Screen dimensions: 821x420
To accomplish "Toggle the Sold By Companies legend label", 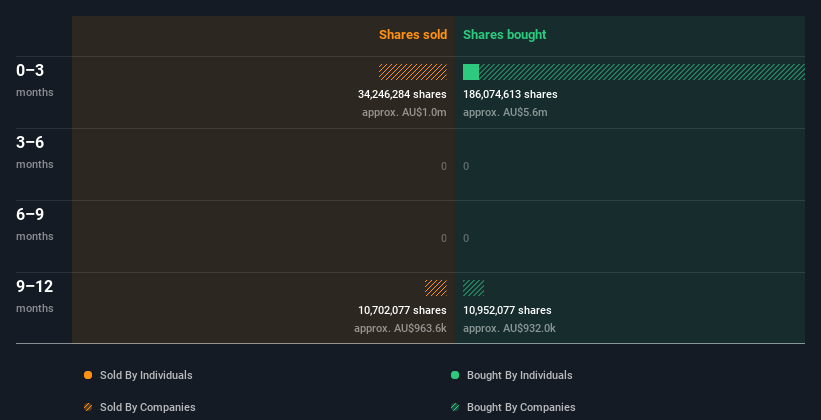I will [x=148, y=407].
